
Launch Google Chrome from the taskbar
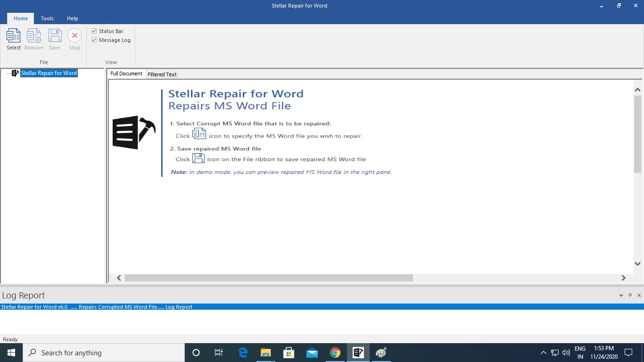[335, 353]
